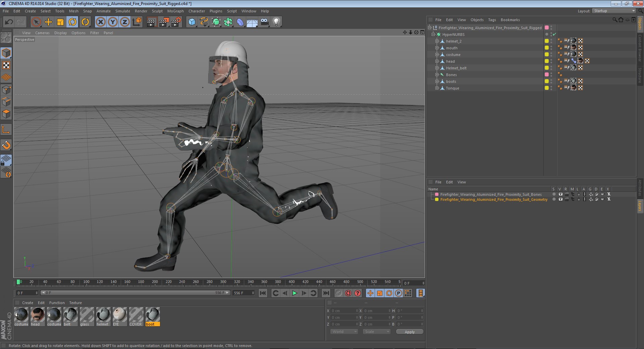Step to next frame
644x349 pixels.
tap(304, 293)
